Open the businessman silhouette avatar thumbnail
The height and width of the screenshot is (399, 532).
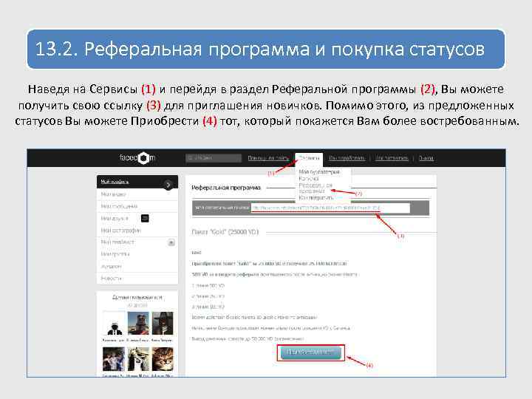pyautogui.click(x=114, y=324)
